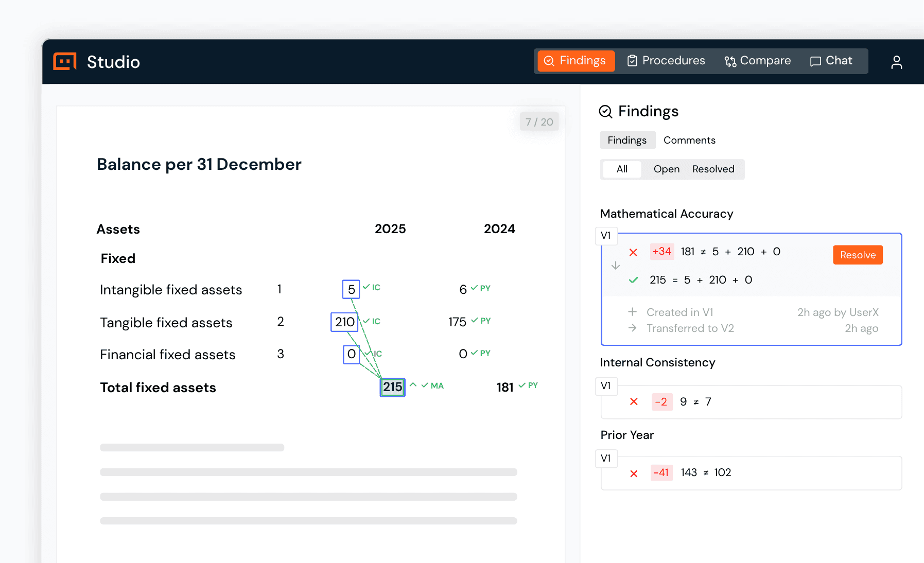Click the Resolve button
The height and width of the screenshot is (563, 924).
click(x=858, y=255)
